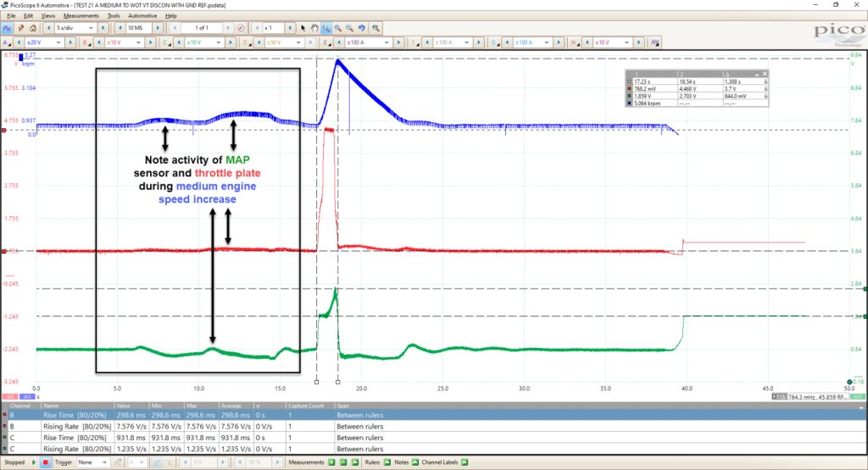Open Channel G options button
The image size is (868, 470).
tap(494, 42)
